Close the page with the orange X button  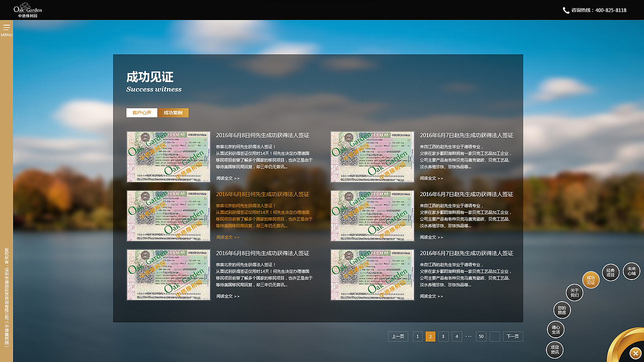coord(635,353)
